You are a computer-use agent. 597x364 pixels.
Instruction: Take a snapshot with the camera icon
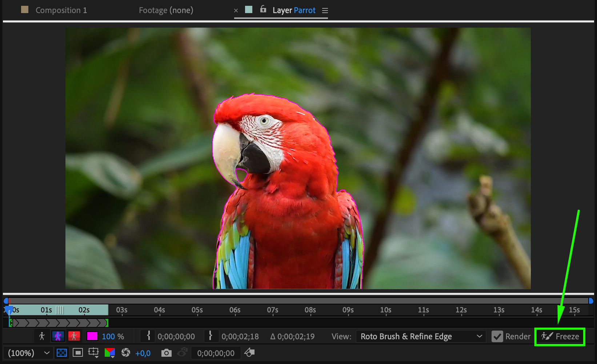[166, 353]
